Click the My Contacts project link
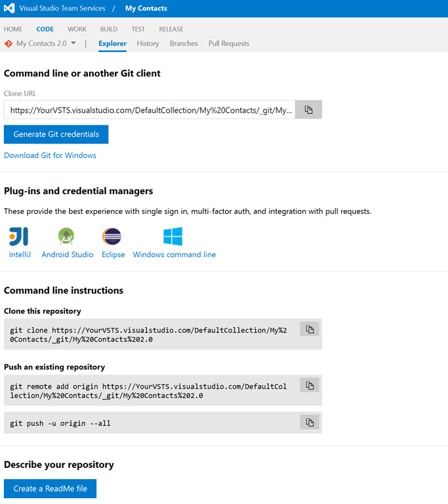The height and width of the screenshot is (504, 448). 146,9
